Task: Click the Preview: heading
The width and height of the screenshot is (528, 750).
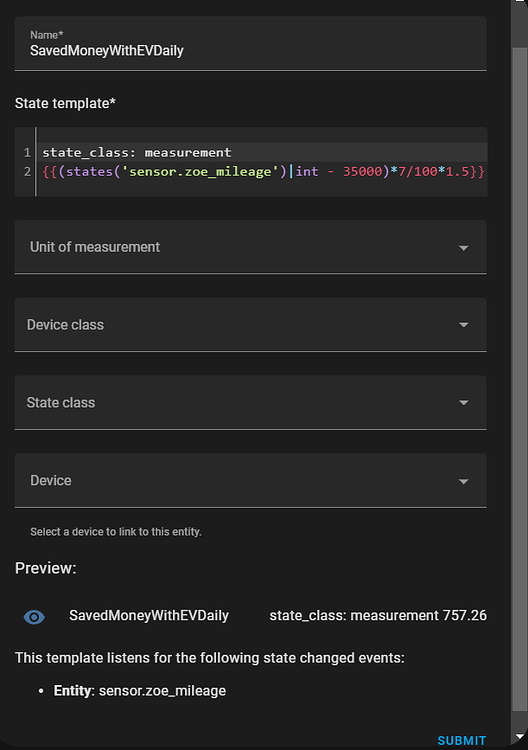Action: [x=45, y=568]
